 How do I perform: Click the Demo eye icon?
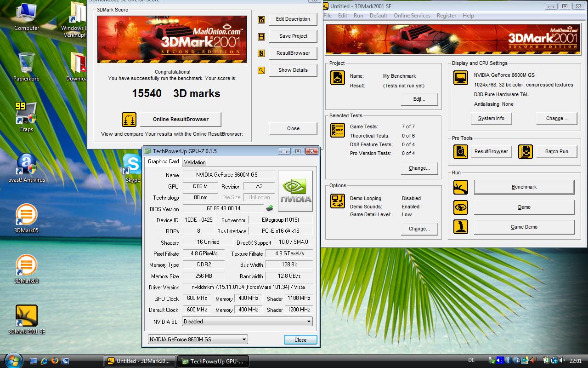pyautogui.click(x=461, y=207)
